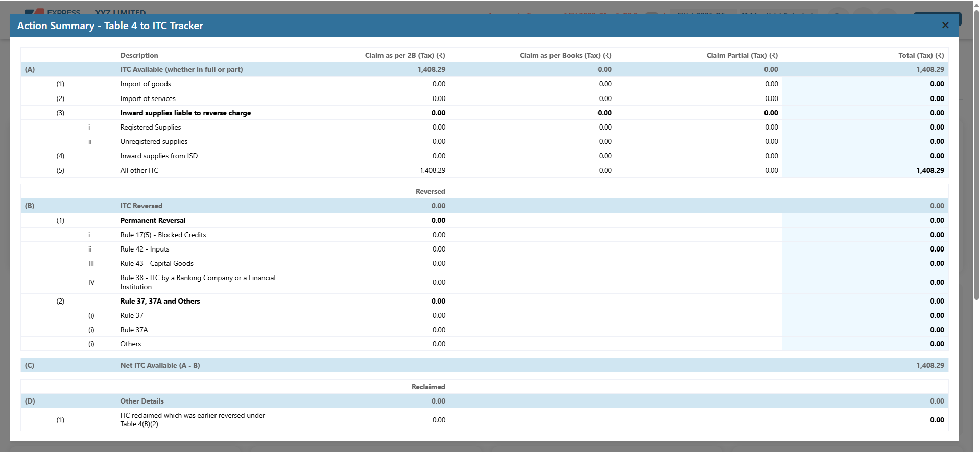Click the Net ITC Available (A - B) row
This screenshot has width=980, height=452.
[x=160, y=365]
